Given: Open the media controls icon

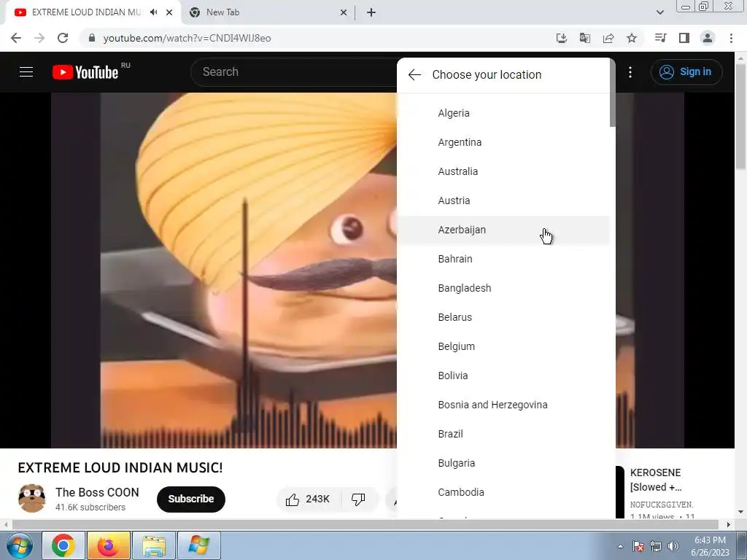Looking at the screenshot, I should point(660,38).
